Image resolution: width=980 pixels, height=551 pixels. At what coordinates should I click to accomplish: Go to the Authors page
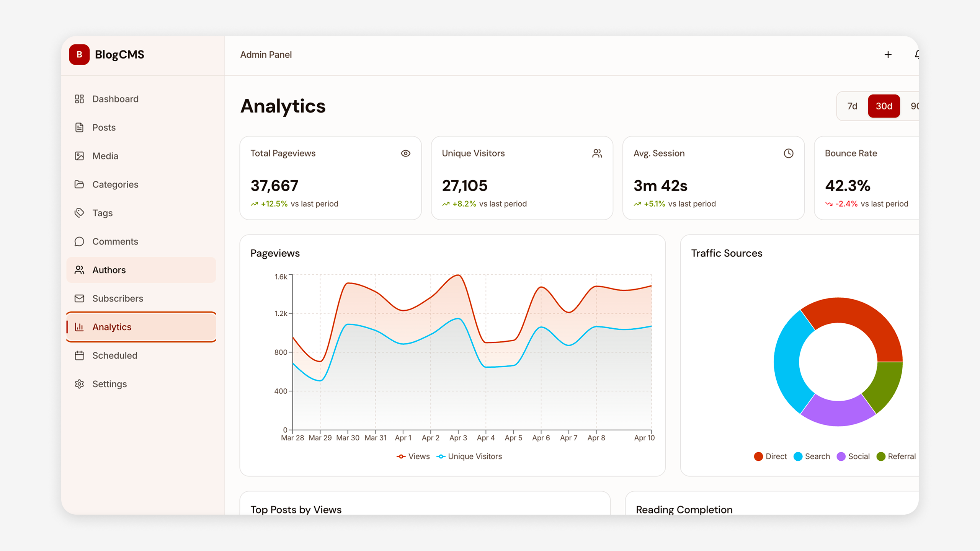(x=109, y=270)
